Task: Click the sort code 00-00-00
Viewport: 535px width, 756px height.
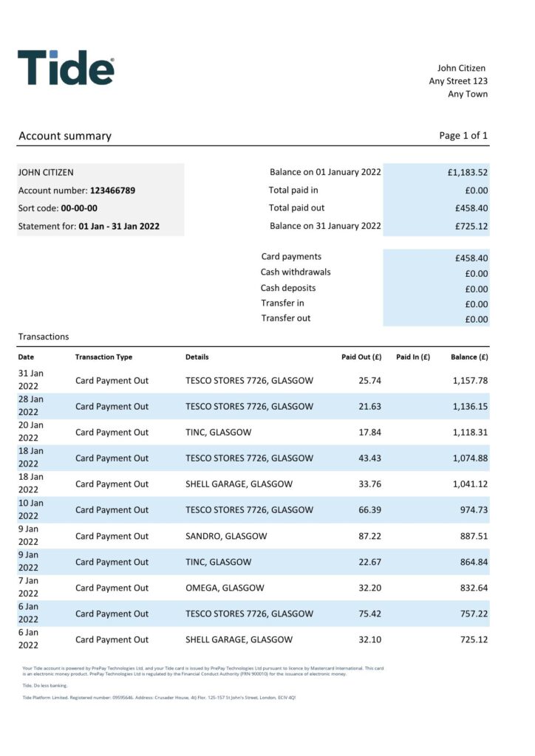Action: pyautogui.click(x=79, y=208)
